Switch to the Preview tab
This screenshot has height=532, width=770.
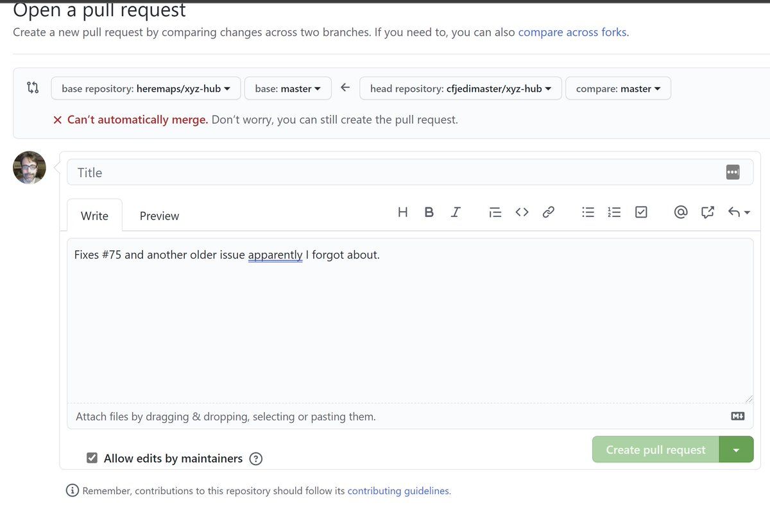click(x=159, y=216)
